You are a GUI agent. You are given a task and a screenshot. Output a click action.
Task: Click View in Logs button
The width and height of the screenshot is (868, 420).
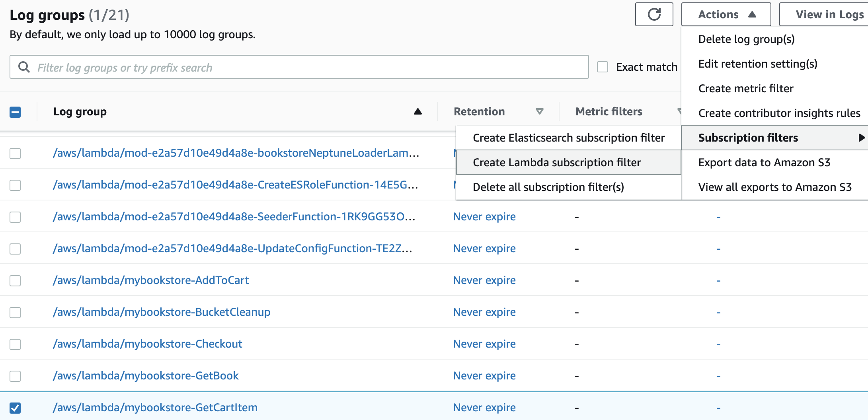pyautogui.click(x=824, y=15)
